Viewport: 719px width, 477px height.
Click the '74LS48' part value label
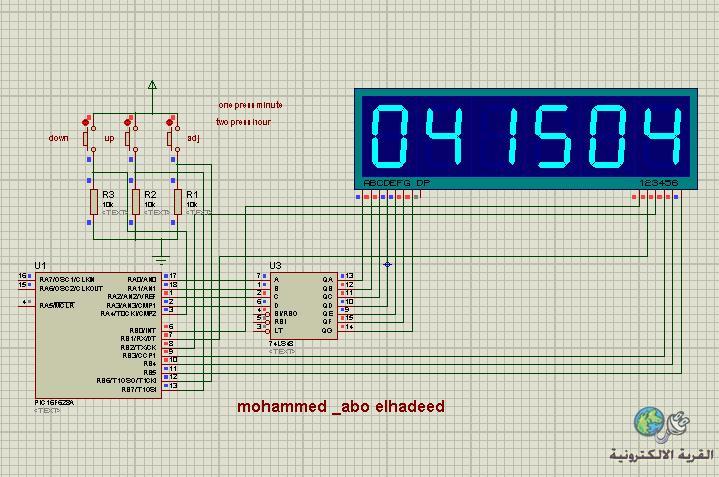coord(281,344)
